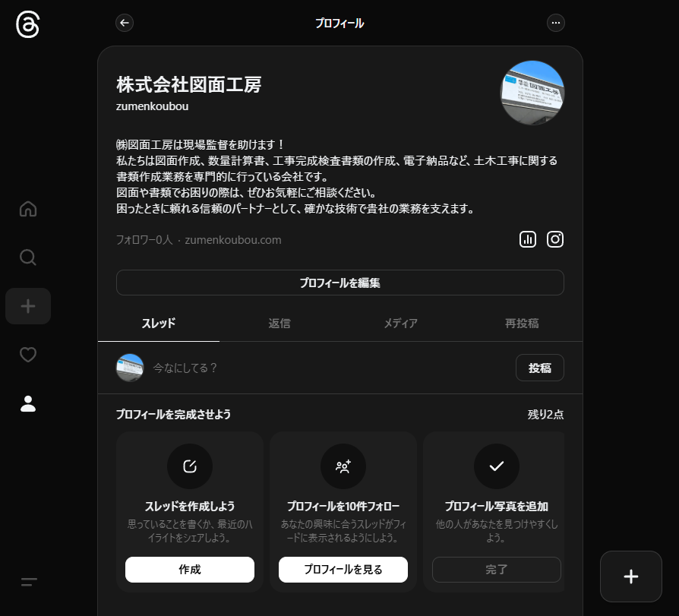Go to Home feed icon

28,209
